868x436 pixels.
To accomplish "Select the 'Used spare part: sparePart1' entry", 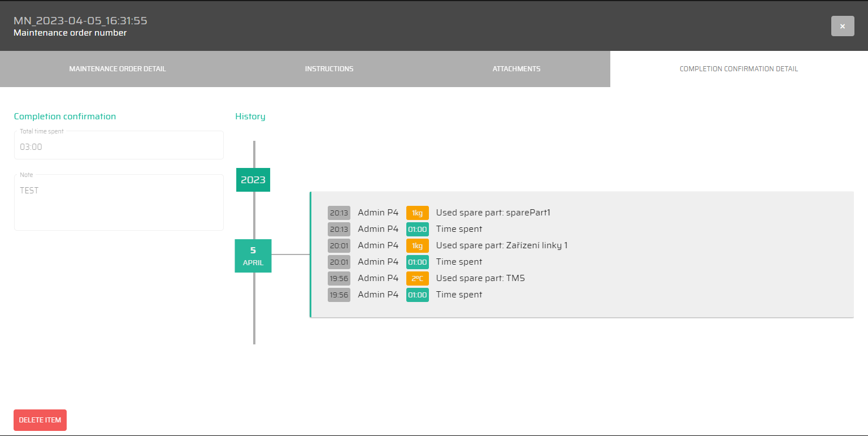I will 493,213.
